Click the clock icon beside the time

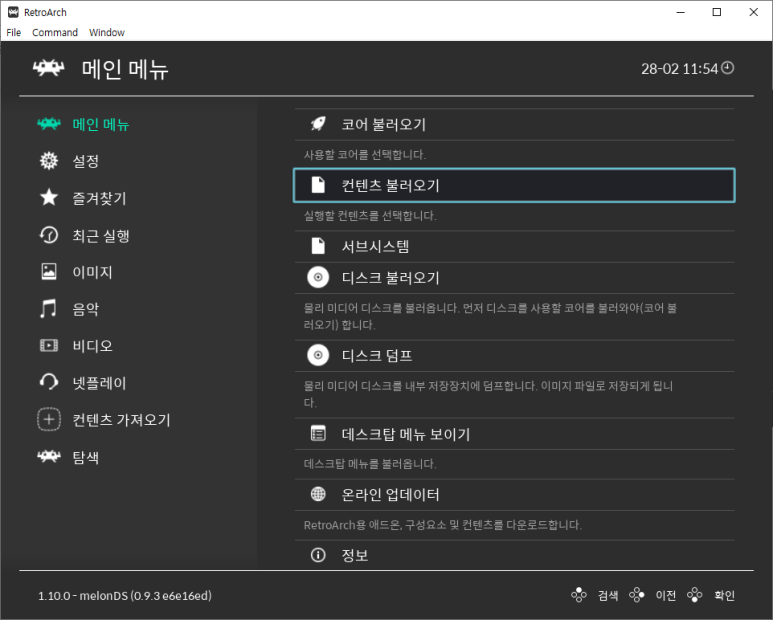[728, 68]
